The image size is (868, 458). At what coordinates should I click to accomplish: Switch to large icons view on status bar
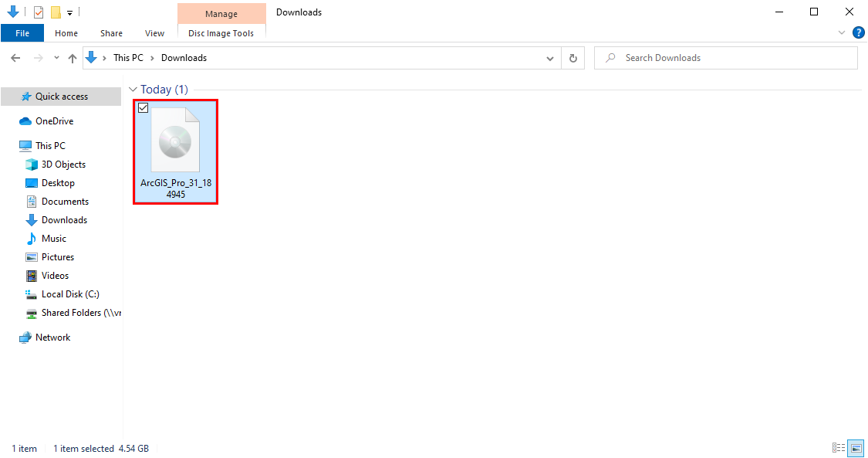point(856,448)
